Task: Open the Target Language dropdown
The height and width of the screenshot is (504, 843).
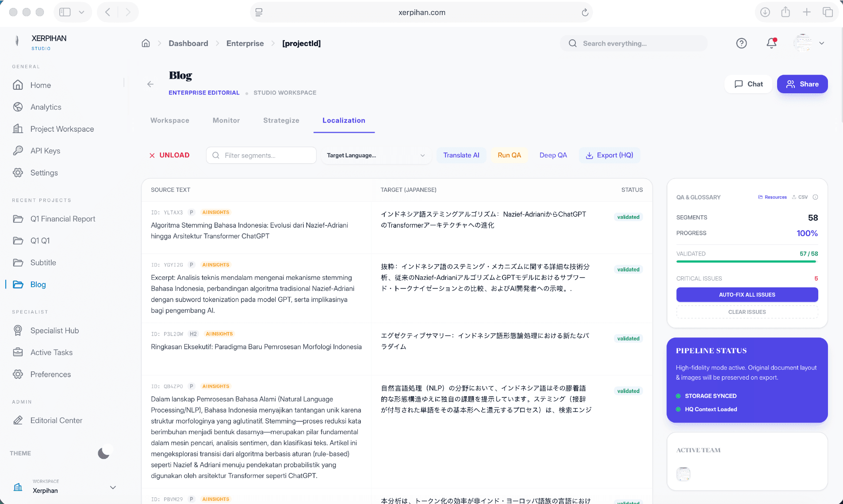Action: coord(376,155)
